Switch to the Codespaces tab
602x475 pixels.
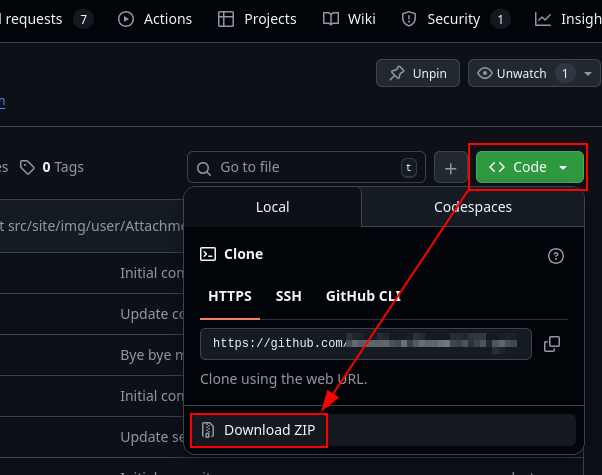point(472,207)
